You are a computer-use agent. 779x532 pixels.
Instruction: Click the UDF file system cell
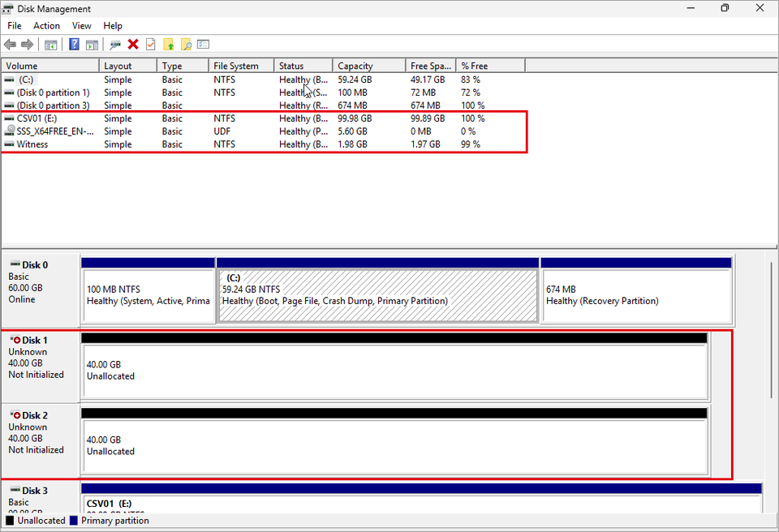point(222,131)
